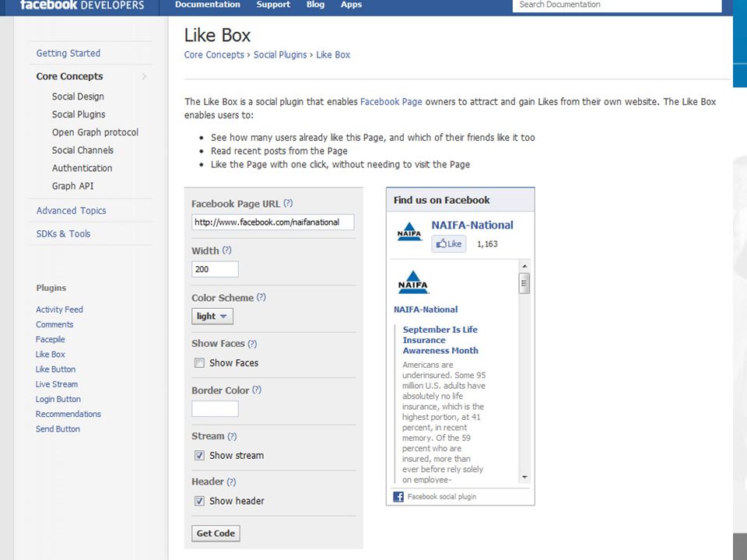Open the help tooltip for Show Faces
This screenshot has width=747, height=560.
pyautogui.click(x=252, y=343)
